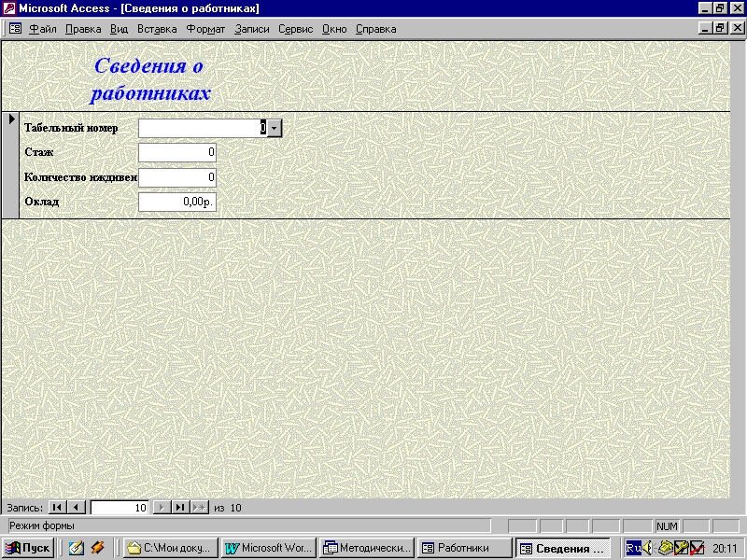This screenshot has height=560, width=747.
Task: Click the NUM indicator in status bar
Action: [667, 526]
